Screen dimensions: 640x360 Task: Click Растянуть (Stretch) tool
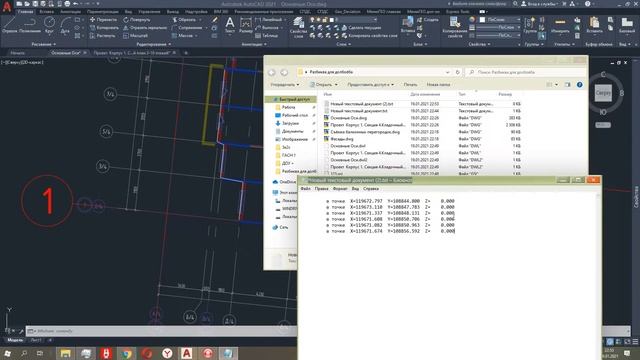[102, 36]
